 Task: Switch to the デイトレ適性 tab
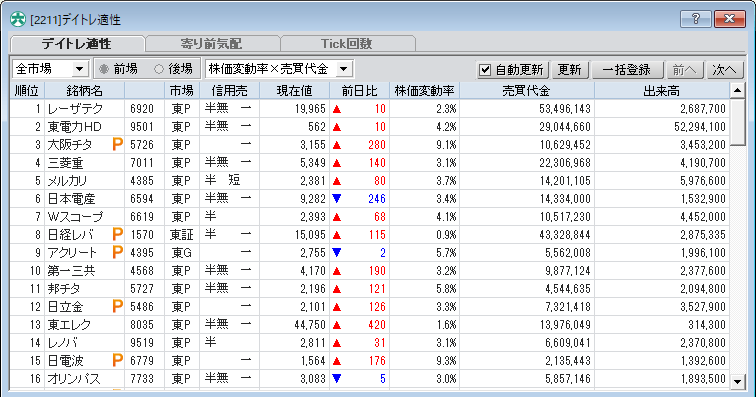pos(77,44)
